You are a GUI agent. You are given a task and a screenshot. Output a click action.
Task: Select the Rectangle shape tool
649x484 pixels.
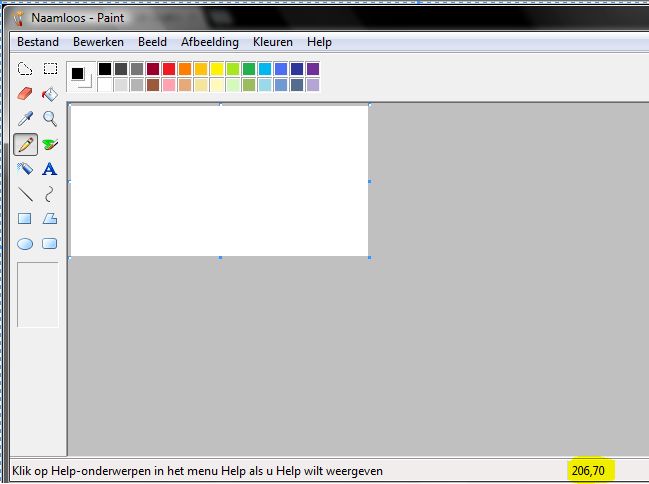tap(25, 219)
